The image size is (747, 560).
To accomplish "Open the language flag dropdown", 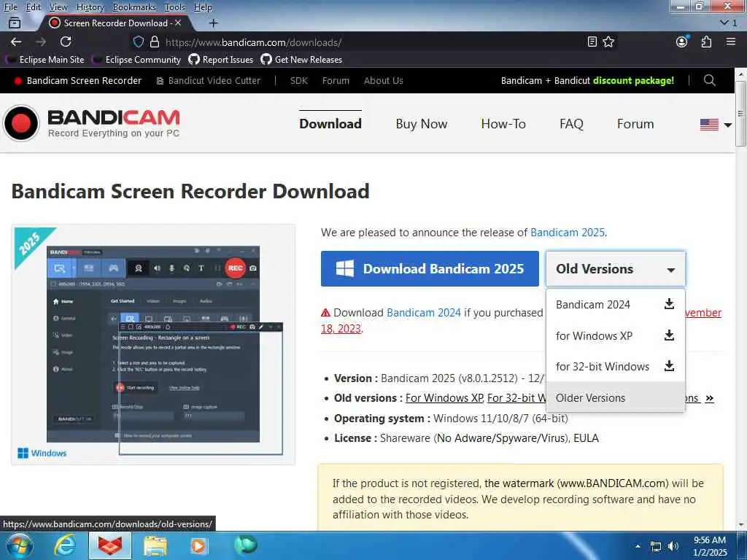I will click(x=716, y=124).
